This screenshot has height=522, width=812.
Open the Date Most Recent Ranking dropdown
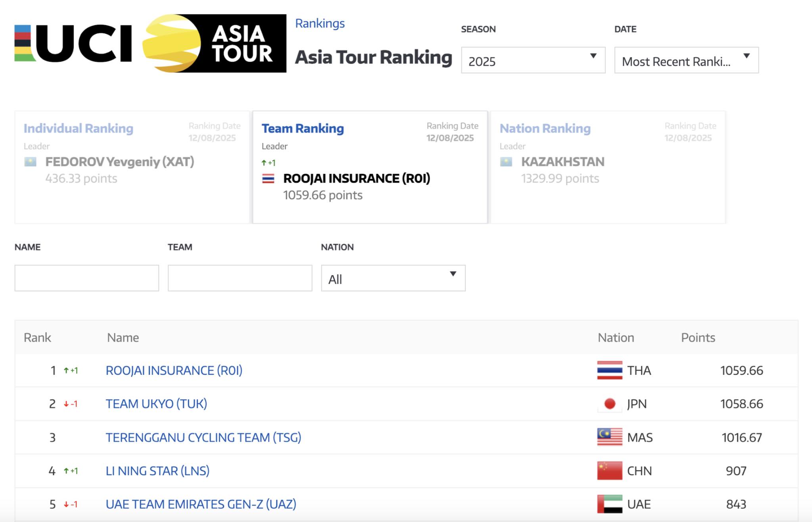tap(686, 60)
